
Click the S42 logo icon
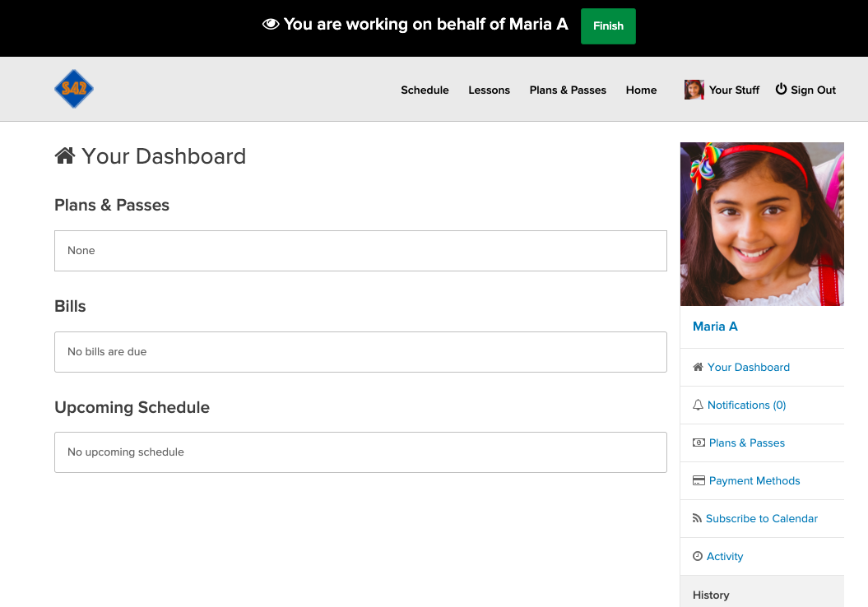[74, 89]
